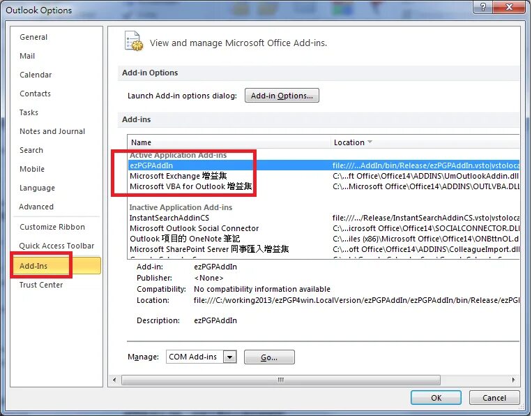Click the Go button
This screenshot has height=416, width=532.
pos(269,357)
